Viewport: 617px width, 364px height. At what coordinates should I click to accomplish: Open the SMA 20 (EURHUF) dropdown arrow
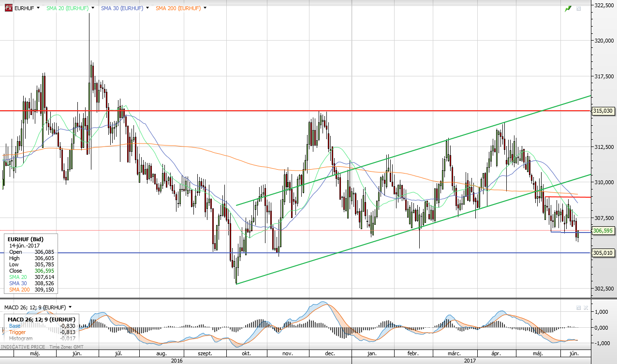tap(93, 8)
